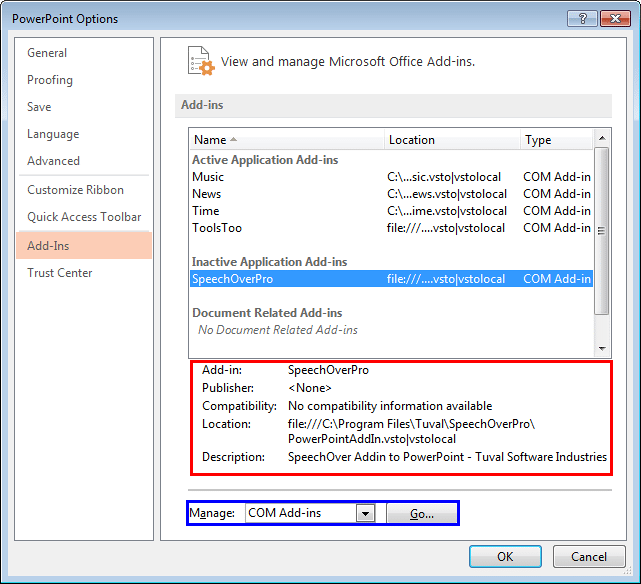
Task: Click 'No compatibility information available' text
Action: click(x=390, y=406)
